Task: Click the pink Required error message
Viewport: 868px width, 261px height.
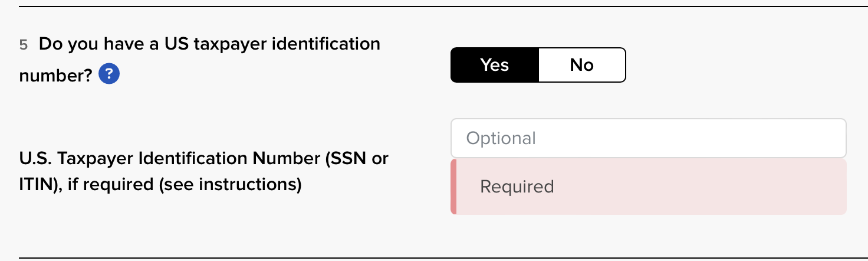Action: pos(649,187)
